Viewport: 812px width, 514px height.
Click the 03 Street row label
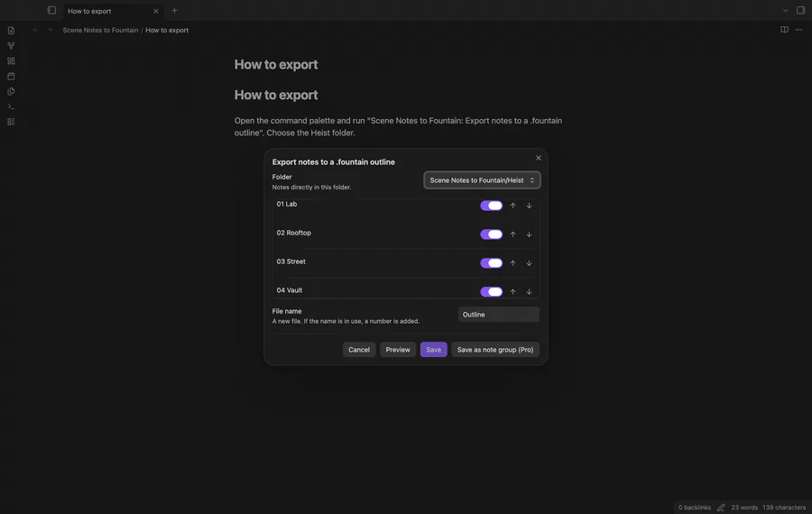[x=291, y=262]
